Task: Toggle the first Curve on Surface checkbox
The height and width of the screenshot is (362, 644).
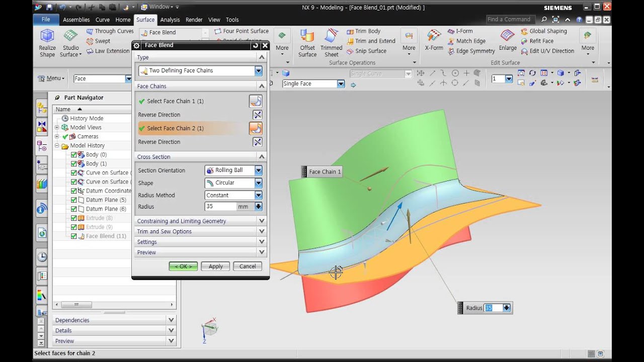Action: 74,173
